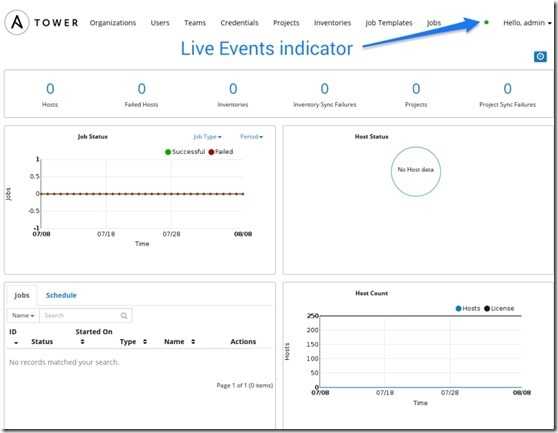Image resolution: width=558 pixels, height=433 pixels.
Task: Click the Host Count chart title
Action: [372, 294]
